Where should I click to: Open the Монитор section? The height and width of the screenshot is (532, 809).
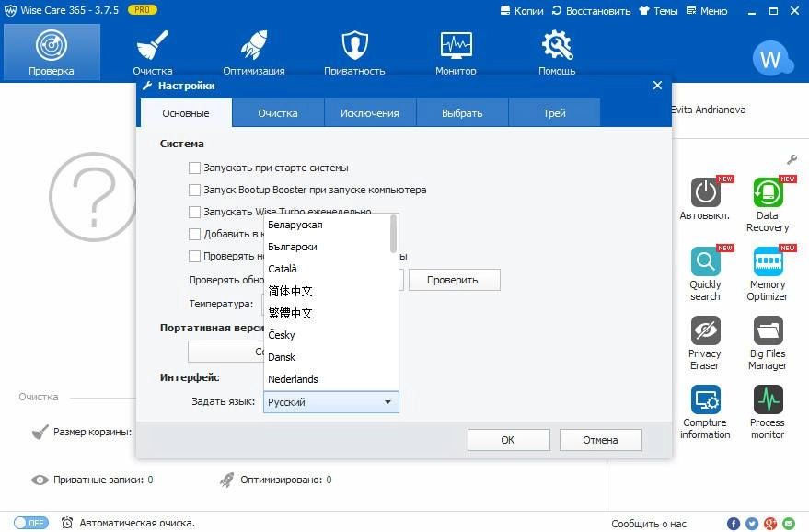456,52
